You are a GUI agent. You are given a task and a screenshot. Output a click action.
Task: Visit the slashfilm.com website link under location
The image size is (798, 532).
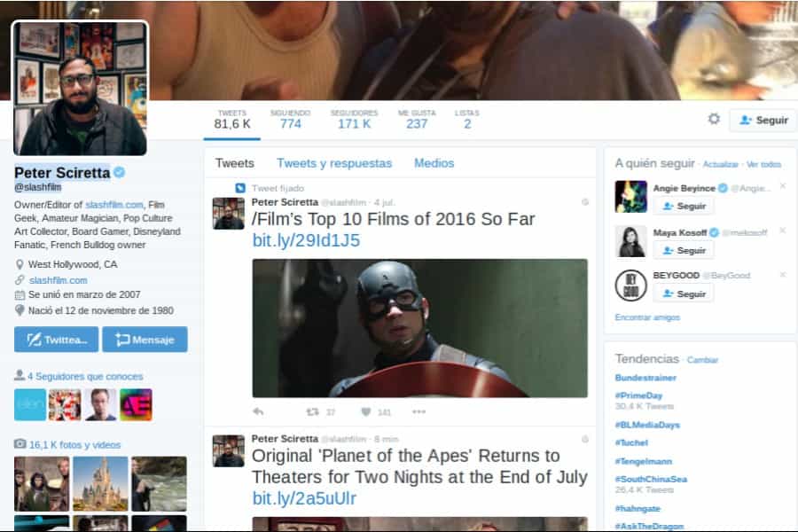click(x=58, y=280)
